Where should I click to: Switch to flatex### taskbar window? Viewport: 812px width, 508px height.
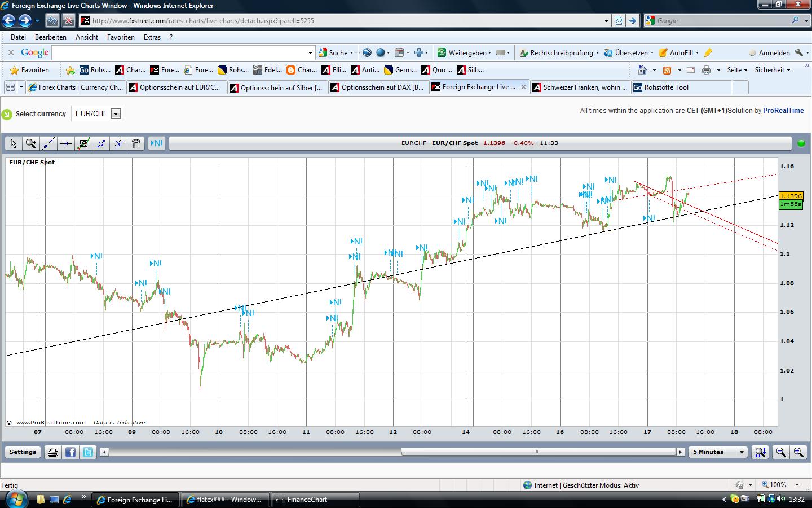point(225,500)
